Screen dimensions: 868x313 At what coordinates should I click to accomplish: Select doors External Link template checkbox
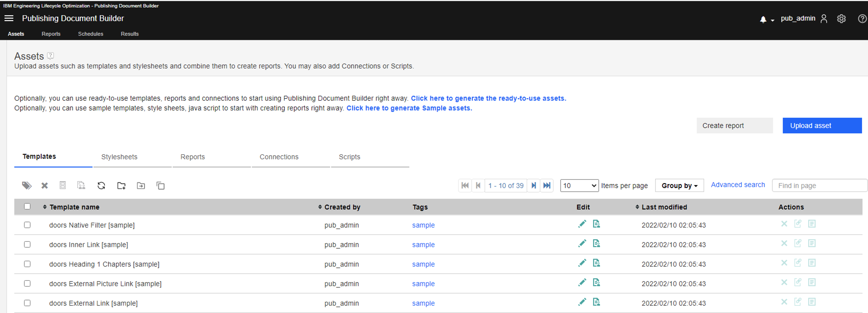[x=27, y=303]
